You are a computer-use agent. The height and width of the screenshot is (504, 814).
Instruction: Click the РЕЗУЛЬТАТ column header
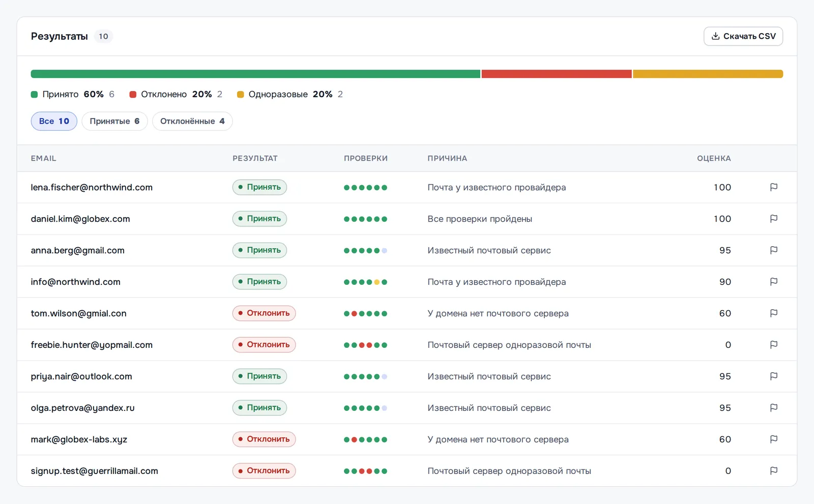coord(255,158)
